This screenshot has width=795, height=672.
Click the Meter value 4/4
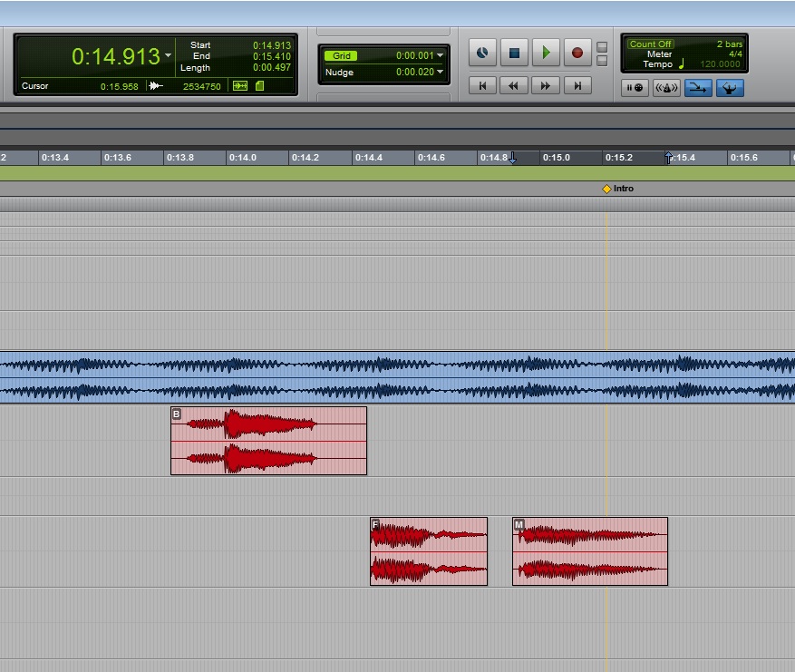click(x=736, y=54)
